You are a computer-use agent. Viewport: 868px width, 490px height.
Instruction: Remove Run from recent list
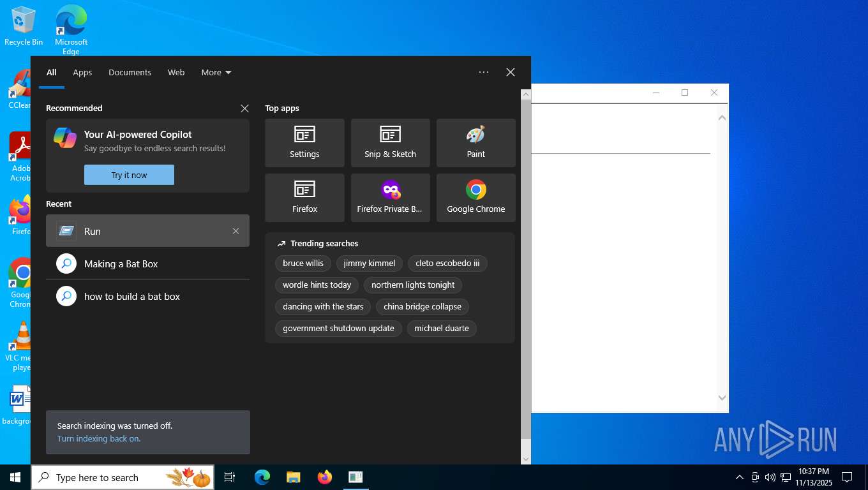coord(236,231)
